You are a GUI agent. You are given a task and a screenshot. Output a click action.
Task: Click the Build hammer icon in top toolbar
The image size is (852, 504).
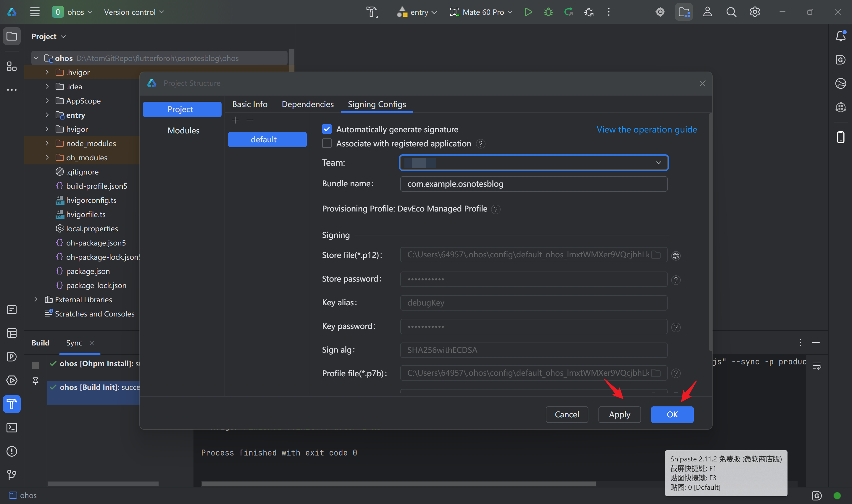(372, 12)
